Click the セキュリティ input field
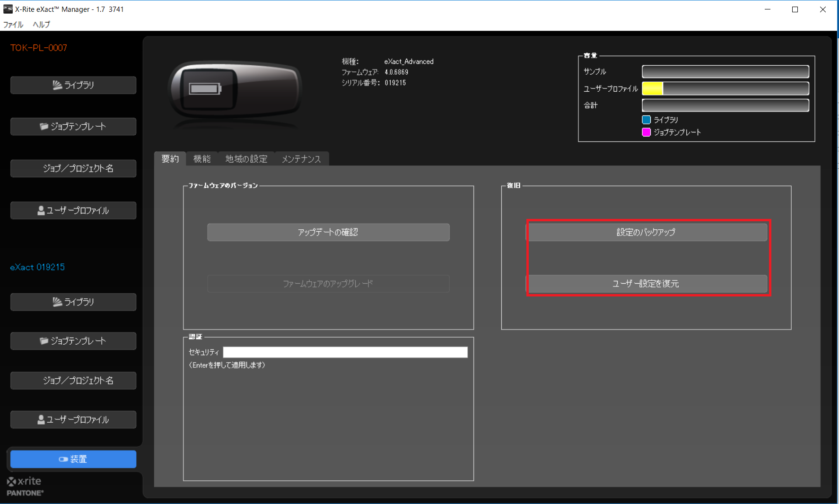 (345, 352)
